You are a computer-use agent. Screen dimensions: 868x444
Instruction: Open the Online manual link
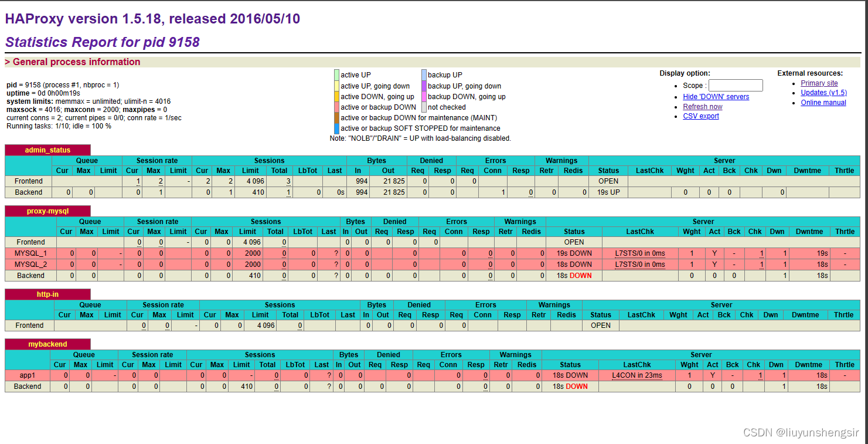(x=823, y=103)
